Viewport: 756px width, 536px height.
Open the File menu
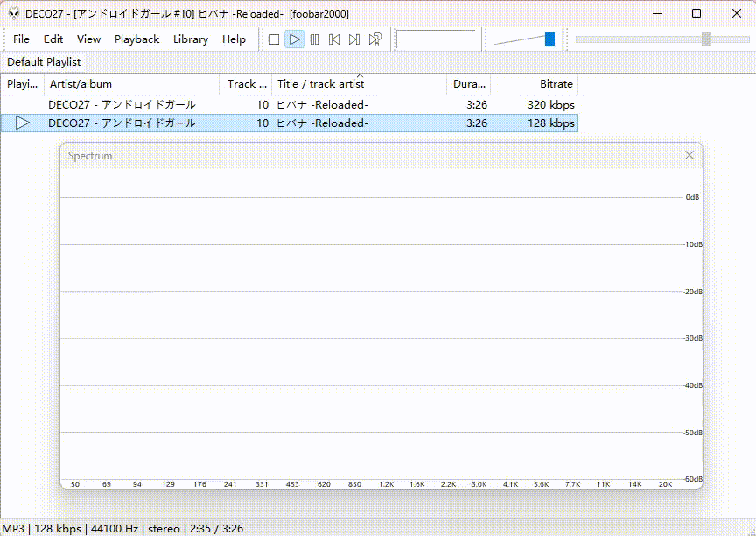pyautogui.click(x=21, y=39)
